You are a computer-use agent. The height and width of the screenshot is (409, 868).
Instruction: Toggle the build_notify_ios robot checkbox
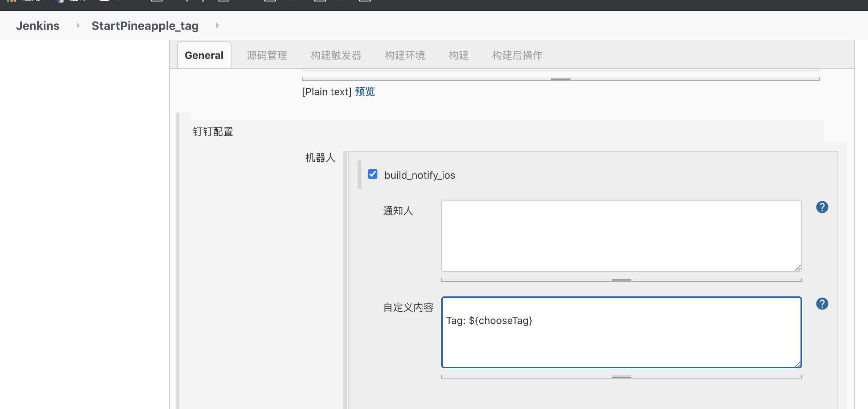point(373,174)
